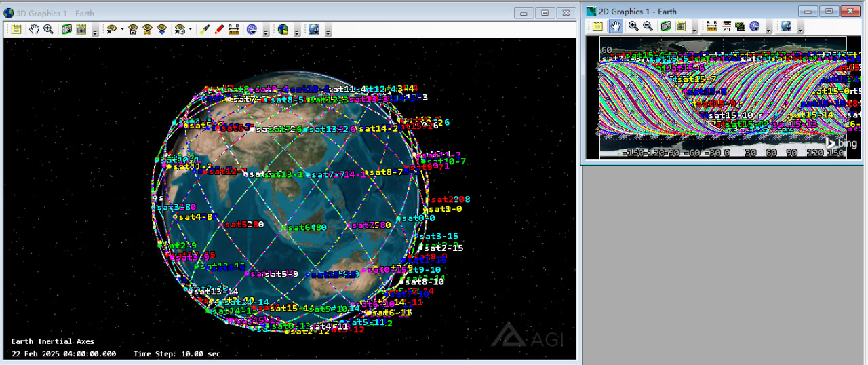This screenshot has height=365, width=868.
Task: Toggle the grab hand tool in 2D window
Action: click(615, 26)
